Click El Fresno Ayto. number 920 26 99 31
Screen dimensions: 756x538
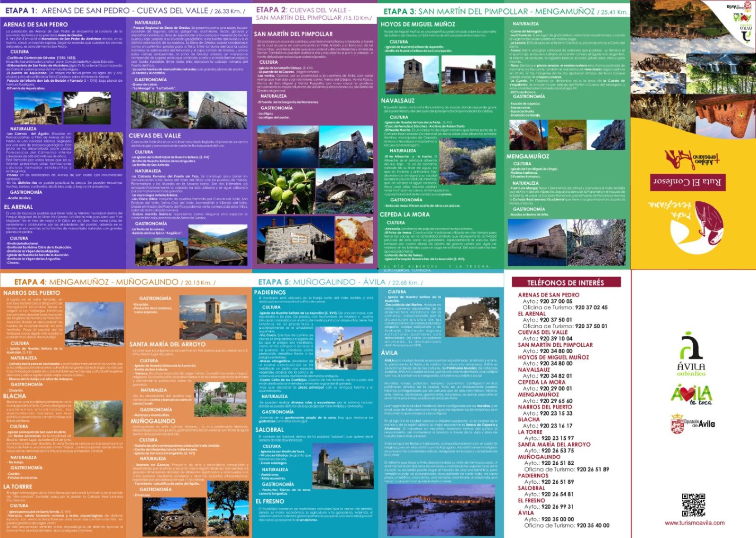point(558,507)
